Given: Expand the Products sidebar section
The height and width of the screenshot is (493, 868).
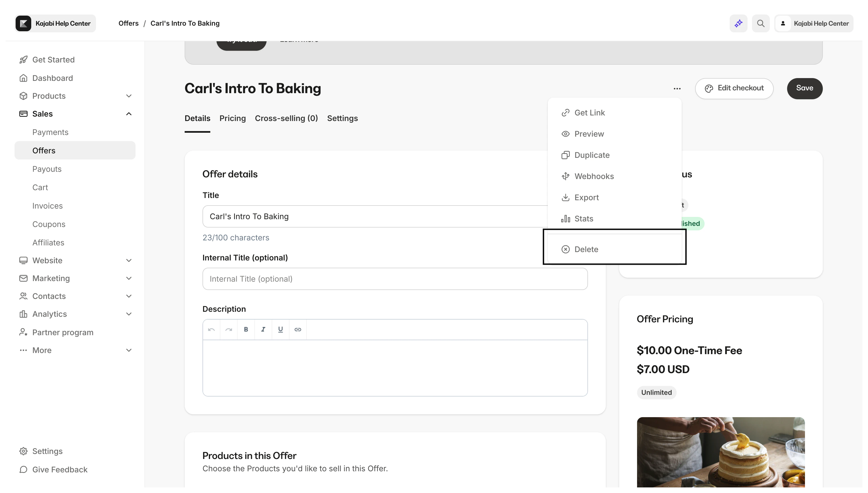Looking at the screenshot, I should (x=129, y=96).
